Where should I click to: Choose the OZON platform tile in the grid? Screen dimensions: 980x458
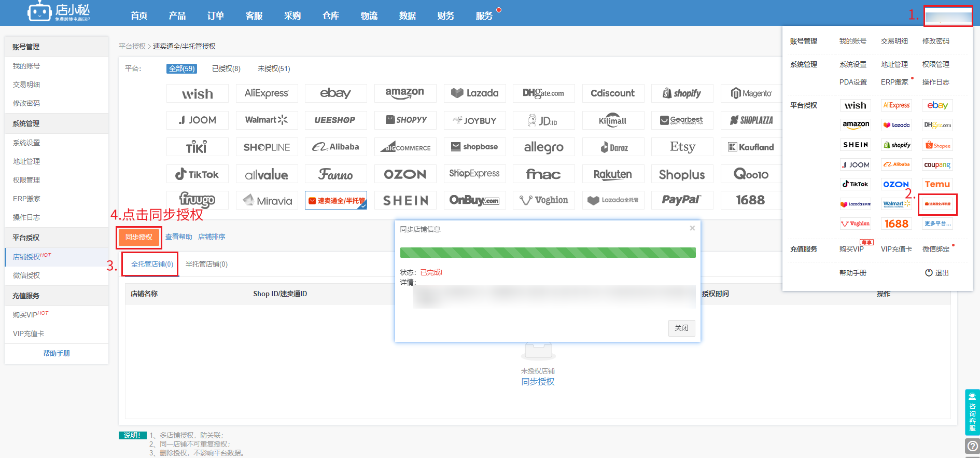(x=405, y=174)
